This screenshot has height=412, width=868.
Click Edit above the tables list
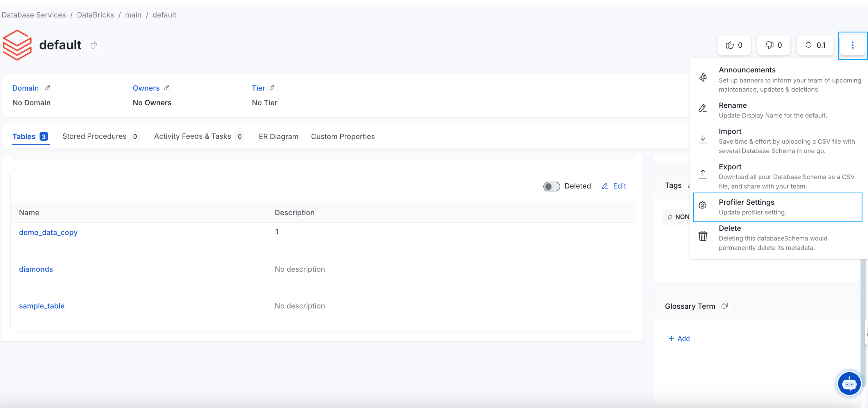614,186
